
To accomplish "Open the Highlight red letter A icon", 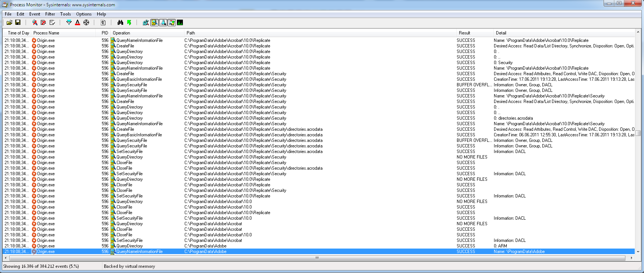I will click(x=78, y=23).
